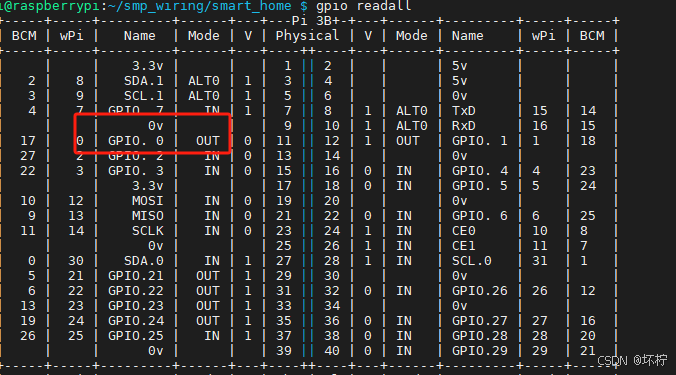Click the 'SCLK' name cell
This screenshot has width=676, height=375.
tap(147, 231)
